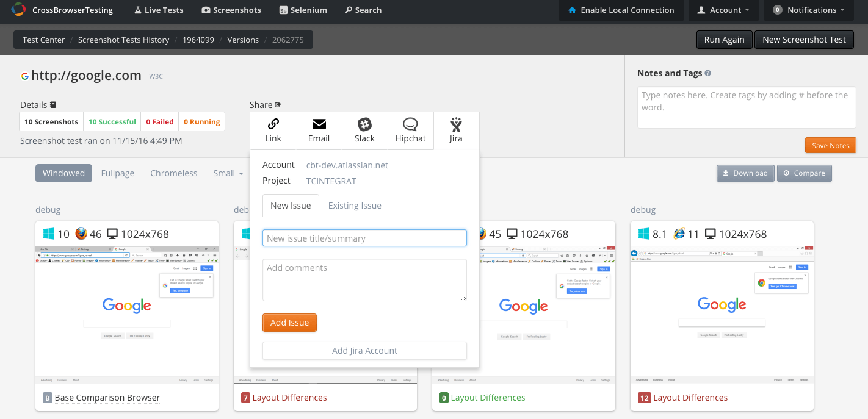Save Notes with the orange button

tap(831, 146)
